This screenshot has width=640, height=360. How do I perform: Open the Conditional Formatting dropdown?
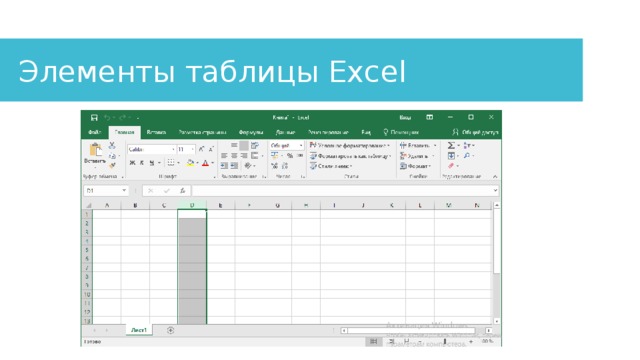point(350,145)
